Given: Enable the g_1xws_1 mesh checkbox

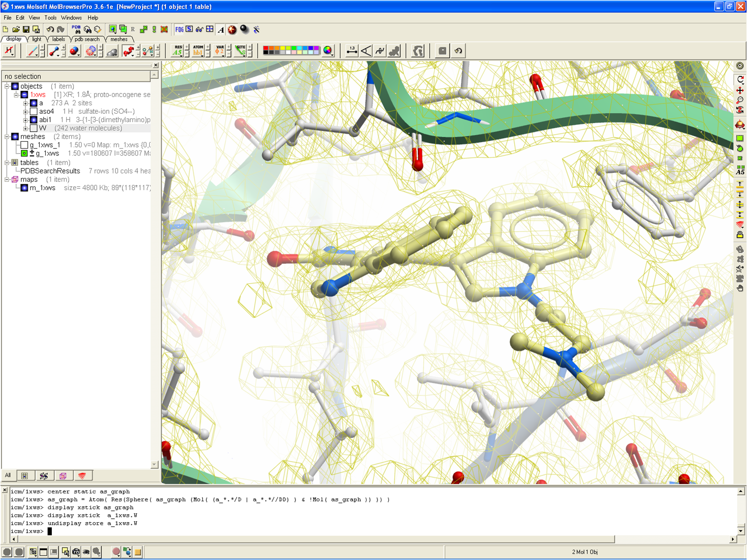Looking at the screenshot, I should pos(24,145).
